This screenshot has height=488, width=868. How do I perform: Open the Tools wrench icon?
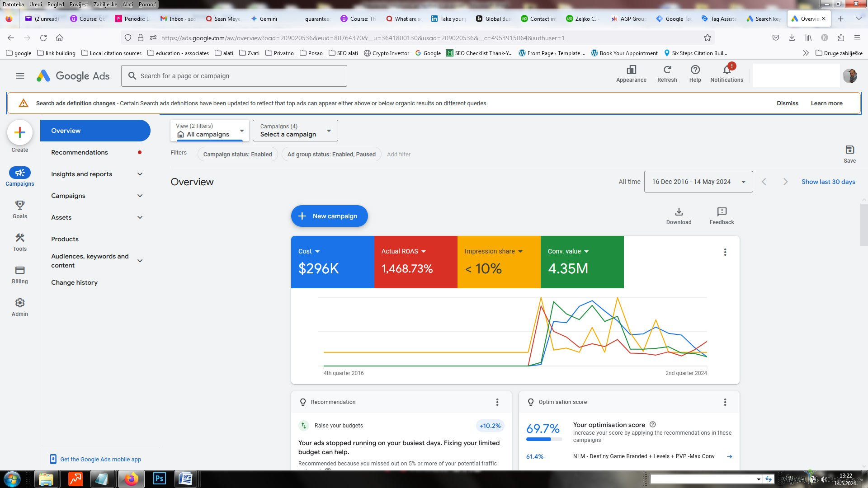click(20, 238)
